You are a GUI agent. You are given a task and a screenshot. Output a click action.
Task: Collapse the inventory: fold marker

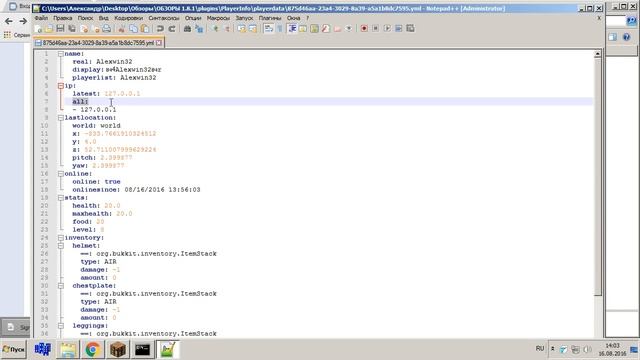pos(60,238)
